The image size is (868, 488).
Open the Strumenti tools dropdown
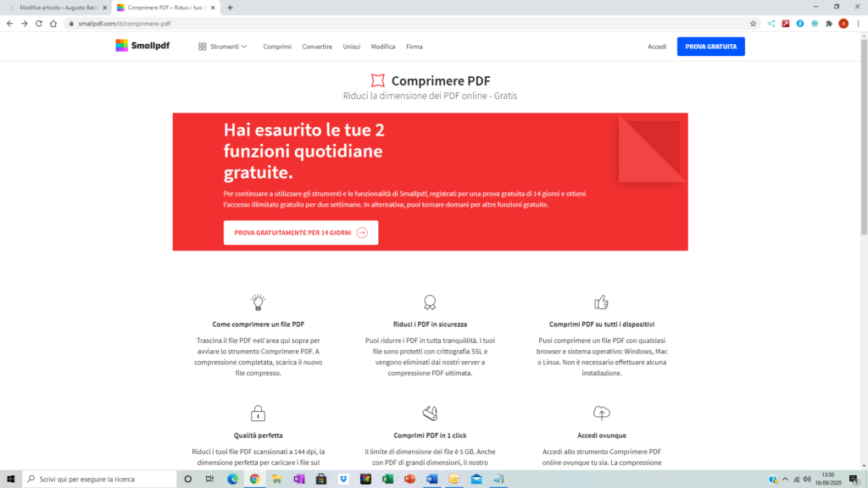223,47
